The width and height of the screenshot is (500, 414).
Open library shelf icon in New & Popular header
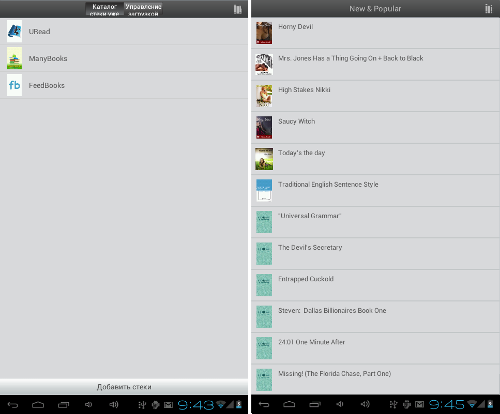click(488, 9)
